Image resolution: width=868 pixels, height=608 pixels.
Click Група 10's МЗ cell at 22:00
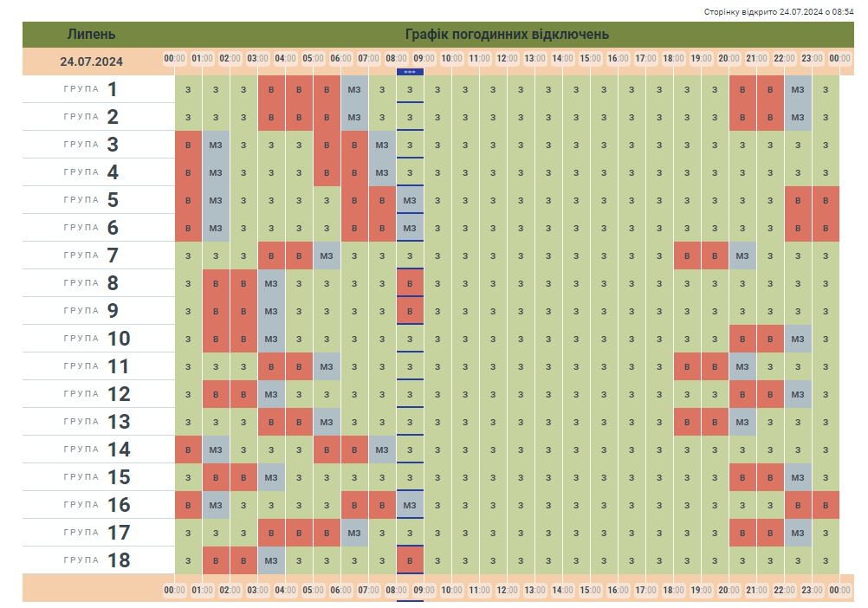[x=798, y=339]
